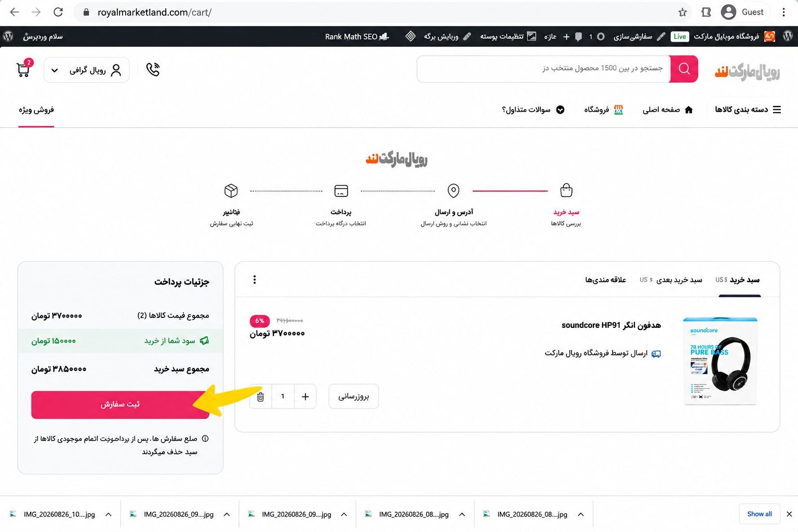Open the فروش ویژه special sale link
Image resolution: width=798 pixels, height=532 pixels.
(36, 110)
